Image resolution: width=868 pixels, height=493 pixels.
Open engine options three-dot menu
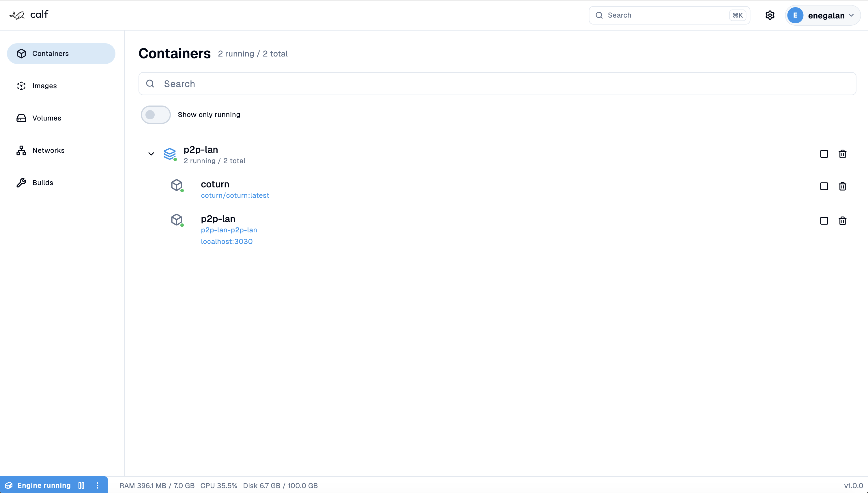[98, 485]
